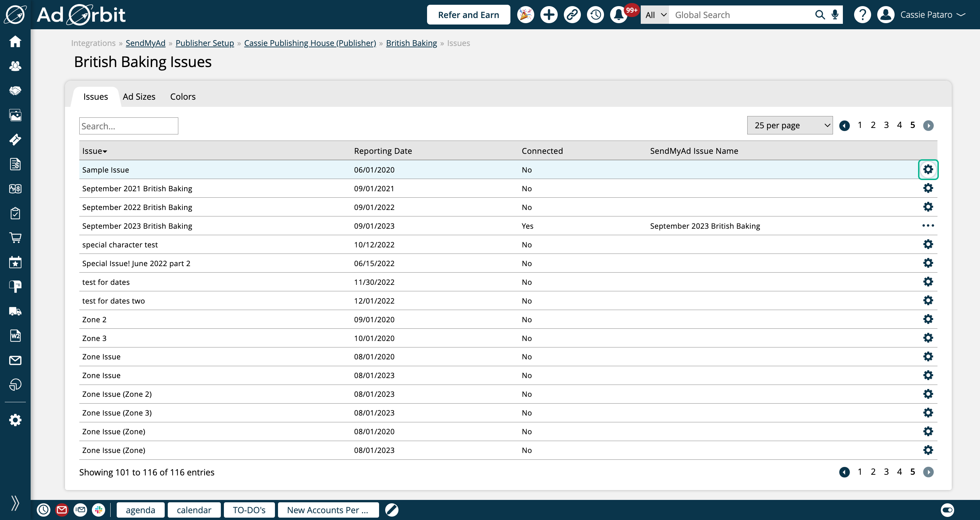The height and width of the screenshot is (520, 980).
Task: Open the shopping cart sidebar icon
Action: coord(15,238)
